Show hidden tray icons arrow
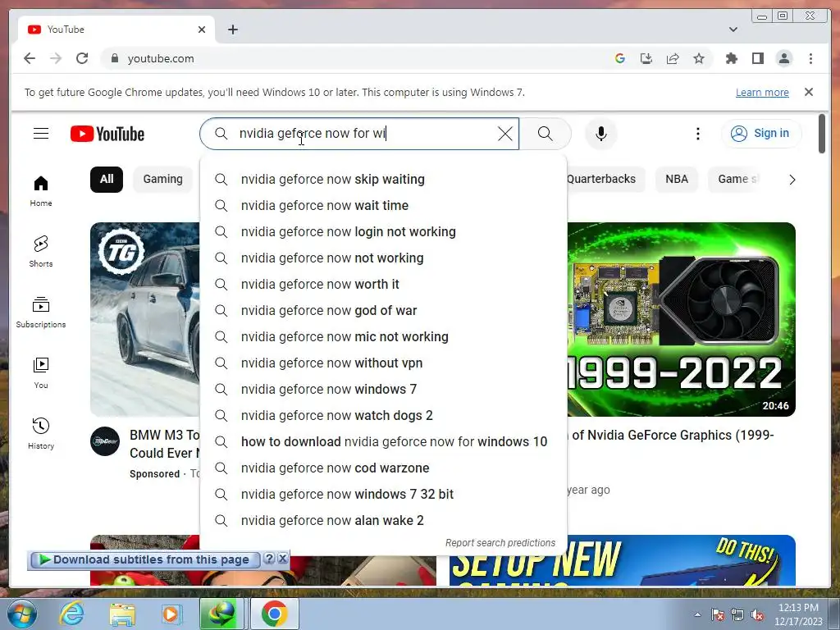The image size is (840, 630). point(697,614)
